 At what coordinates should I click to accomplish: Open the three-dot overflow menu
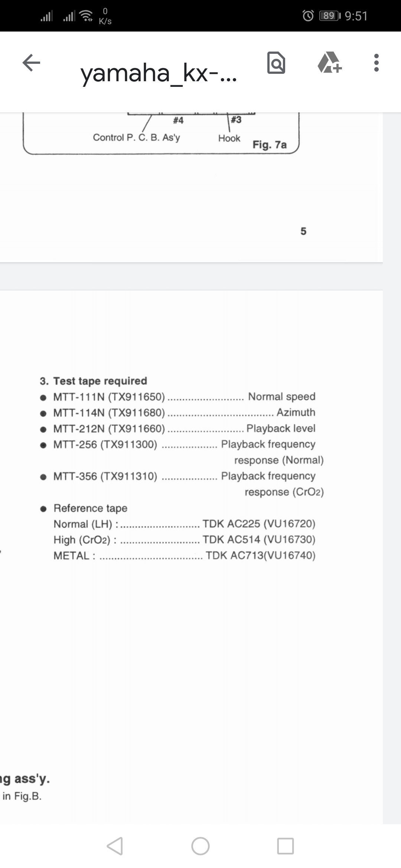[x=376, y=63]
